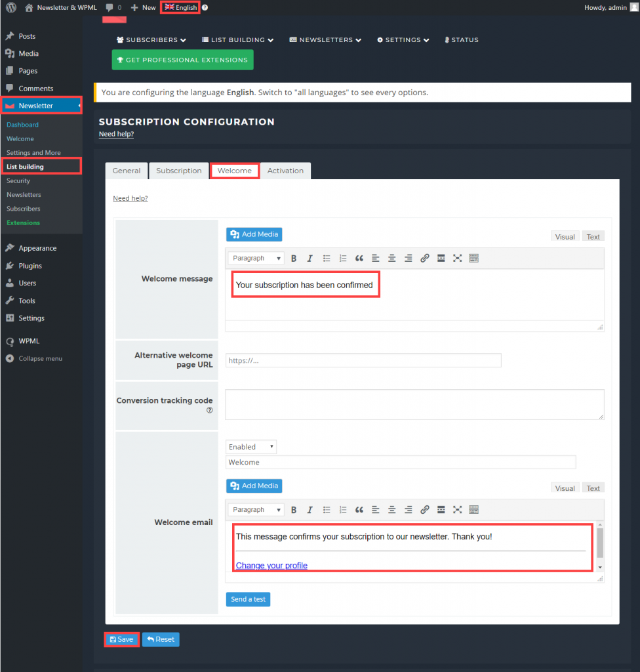Open Status in the top menu

[x=462, y=40]
